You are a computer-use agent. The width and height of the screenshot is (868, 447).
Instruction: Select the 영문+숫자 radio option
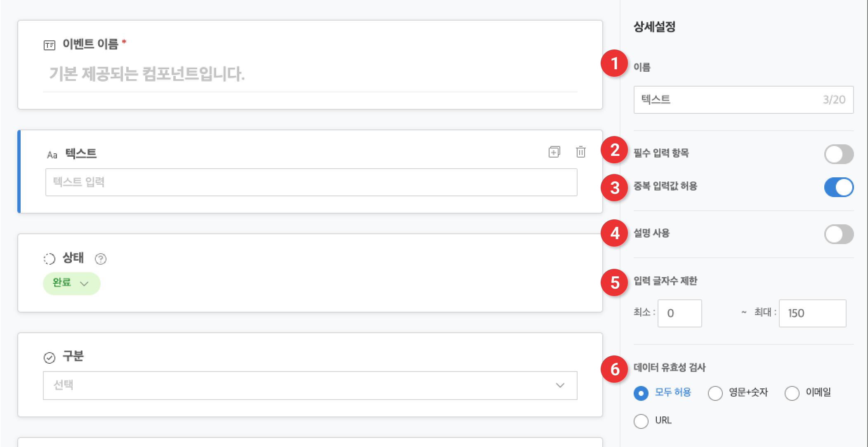(x=715, y=393)
